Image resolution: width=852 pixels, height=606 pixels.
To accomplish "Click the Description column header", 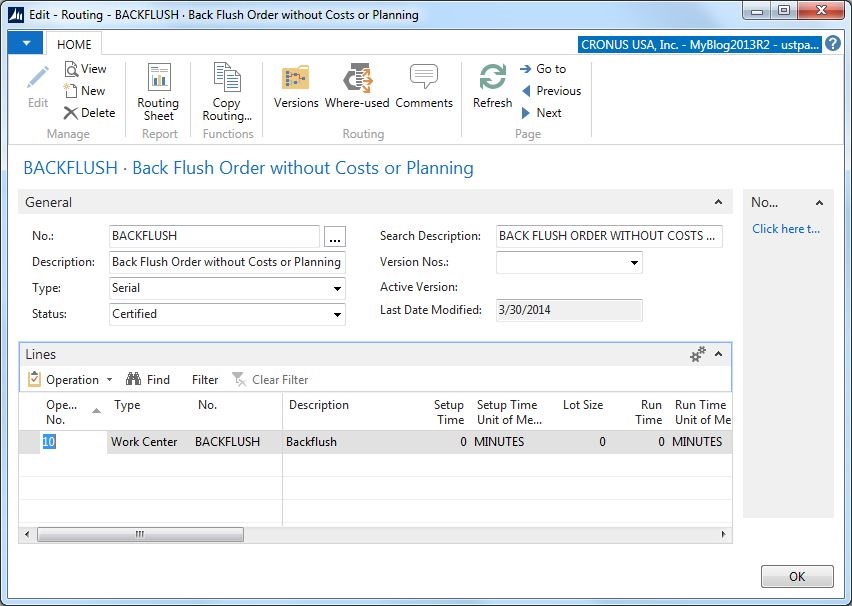I will 319,405.
